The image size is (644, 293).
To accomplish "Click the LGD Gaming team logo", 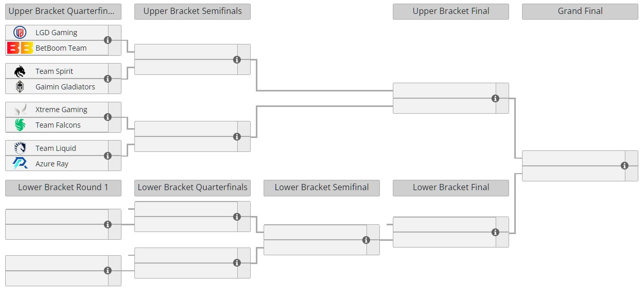I will pos(20,33).
